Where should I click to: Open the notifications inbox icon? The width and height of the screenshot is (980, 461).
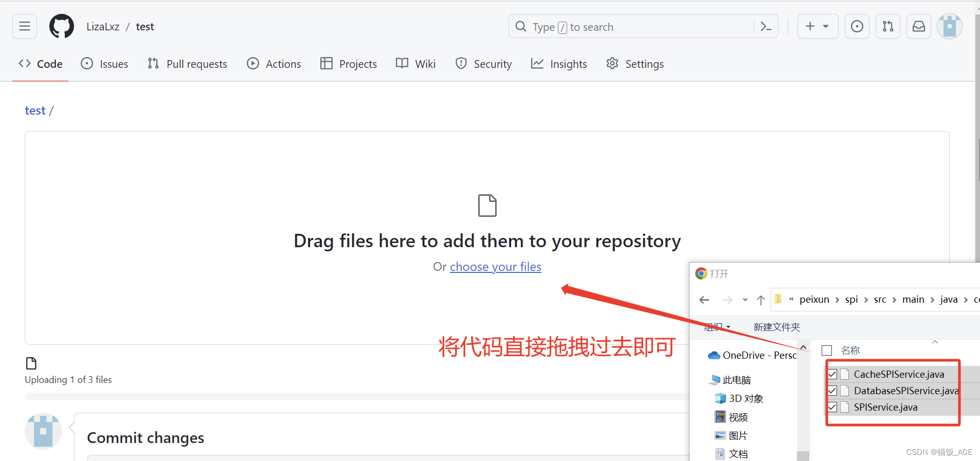click(x=919, y=26)
